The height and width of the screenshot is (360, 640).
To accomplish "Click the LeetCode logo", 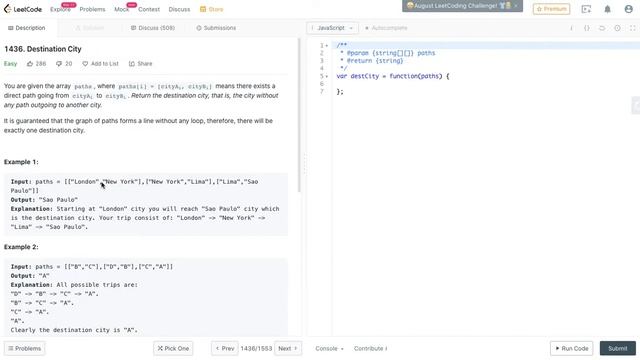I will (x=23, y=9).
